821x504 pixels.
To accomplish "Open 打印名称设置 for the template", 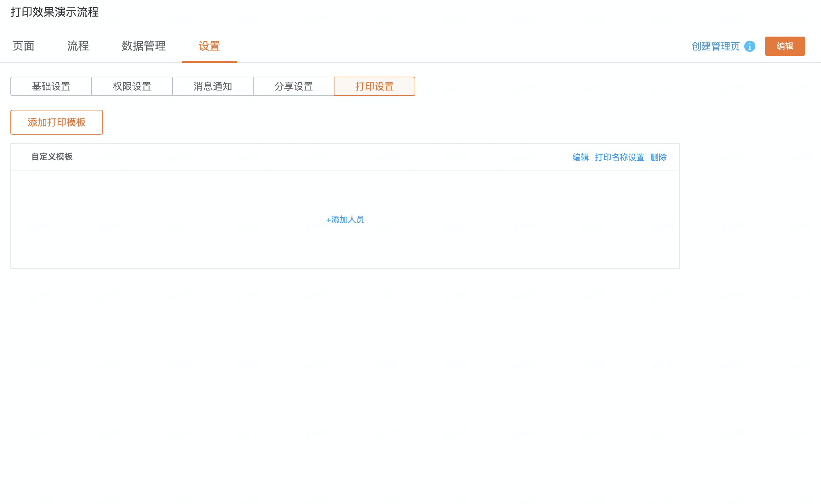I will coord(619,157).
